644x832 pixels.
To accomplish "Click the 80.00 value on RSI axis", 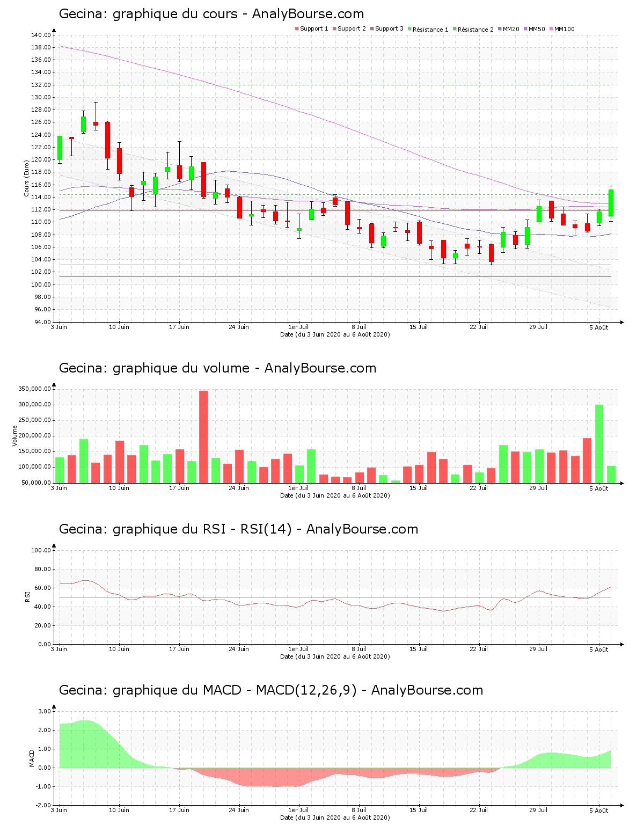I will [x=42, y=569].
